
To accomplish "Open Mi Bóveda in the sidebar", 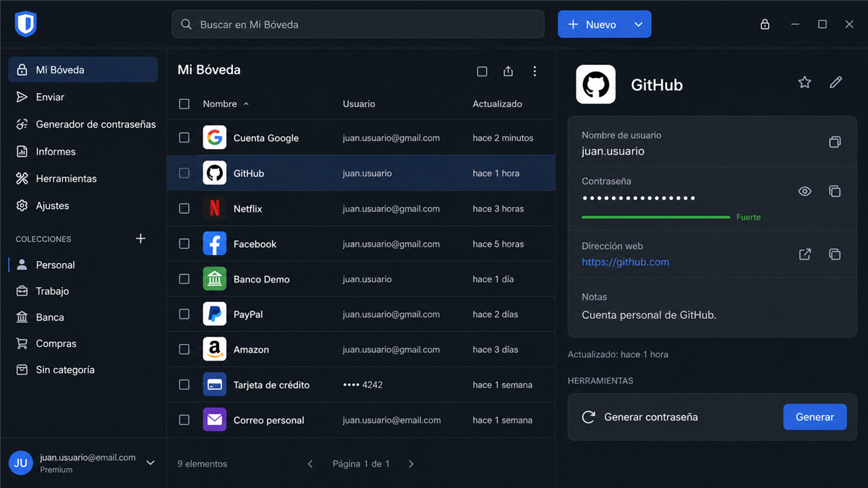I will tap(83, 69).
